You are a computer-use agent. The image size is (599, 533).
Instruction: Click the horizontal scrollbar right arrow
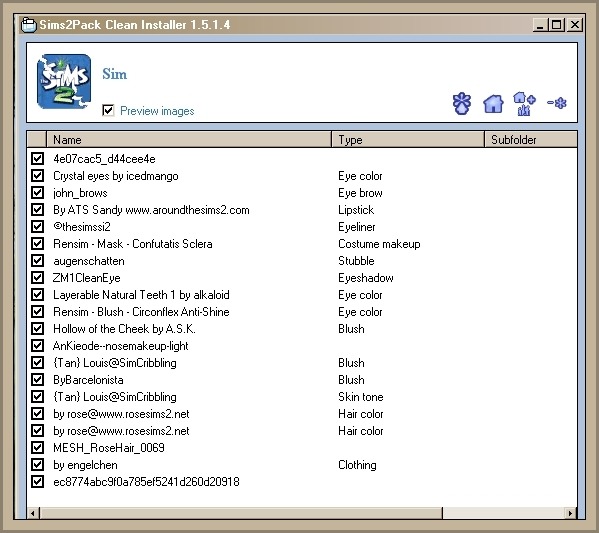[570, 513]
